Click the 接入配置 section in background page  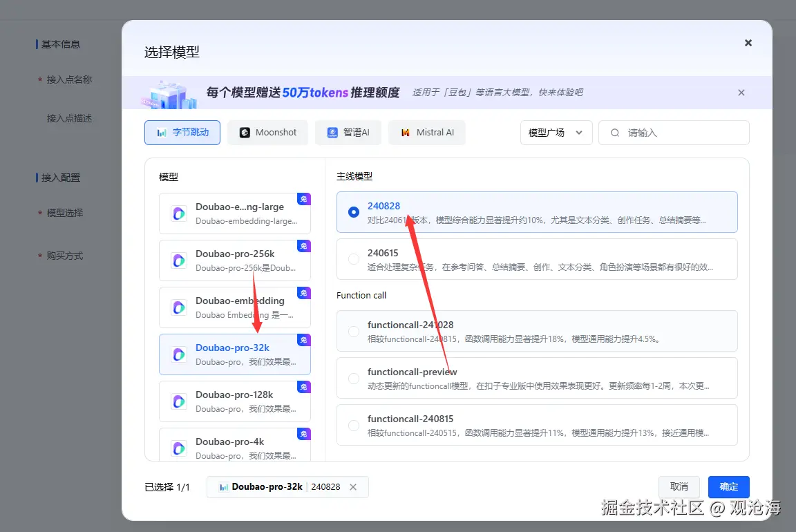tap(60, 178)
